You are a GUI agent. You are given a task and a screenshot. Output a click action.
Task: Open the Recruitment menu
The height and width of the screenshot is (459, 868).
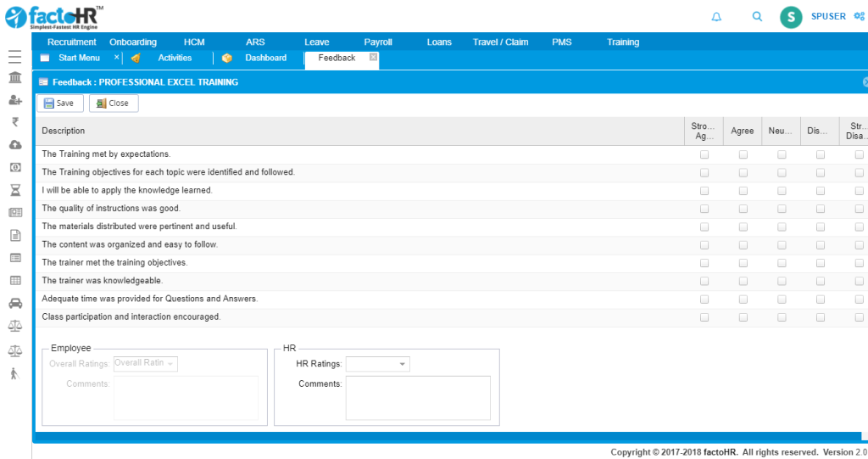pyautogui.click(x=72, y=42)
